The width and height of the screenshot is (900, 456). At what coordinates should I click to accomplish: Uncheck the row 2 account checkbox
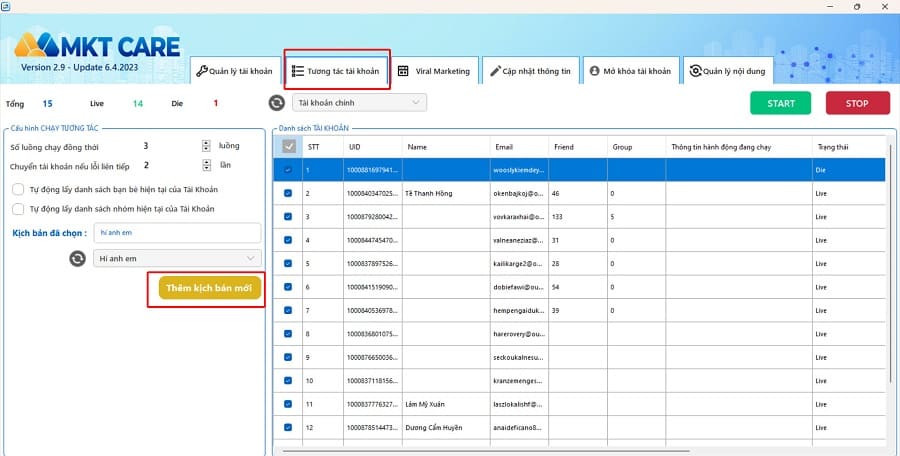pyautogui.click(x=289, y=193)
